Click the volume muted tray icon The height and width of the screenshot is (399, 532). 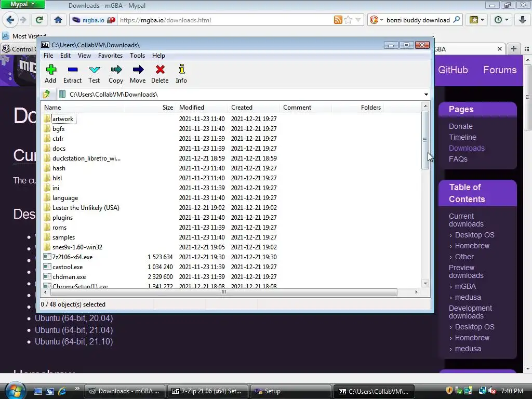(x=491, y=391)
